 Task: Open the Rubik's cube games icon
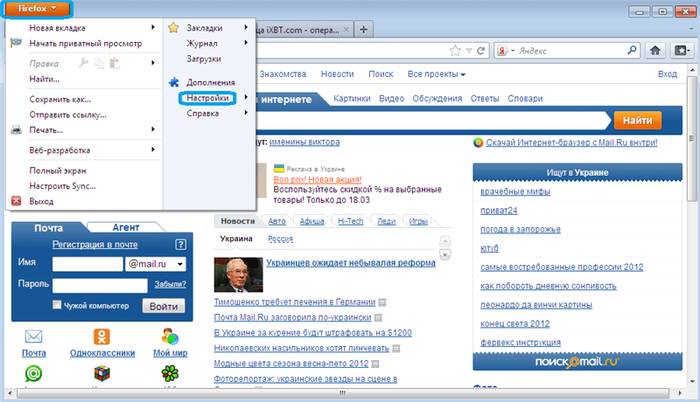coord(102,373)
